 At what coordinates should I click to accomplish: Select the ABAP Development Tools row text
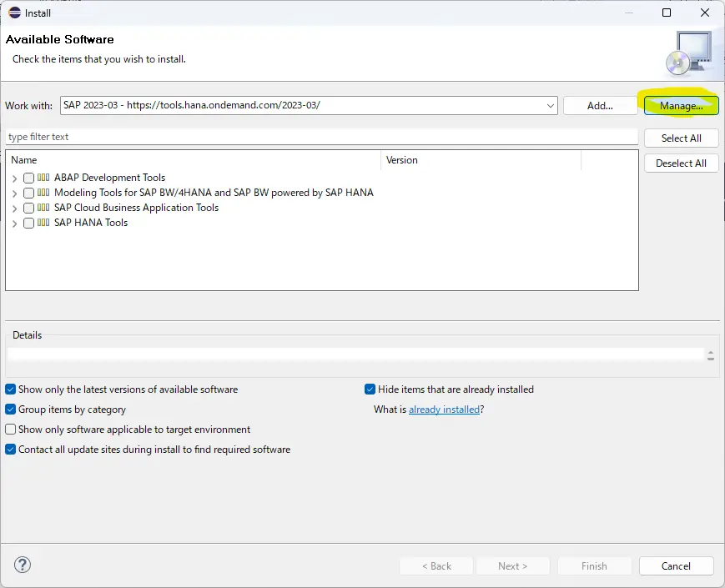pyautogui.click(x=109, y=178)
